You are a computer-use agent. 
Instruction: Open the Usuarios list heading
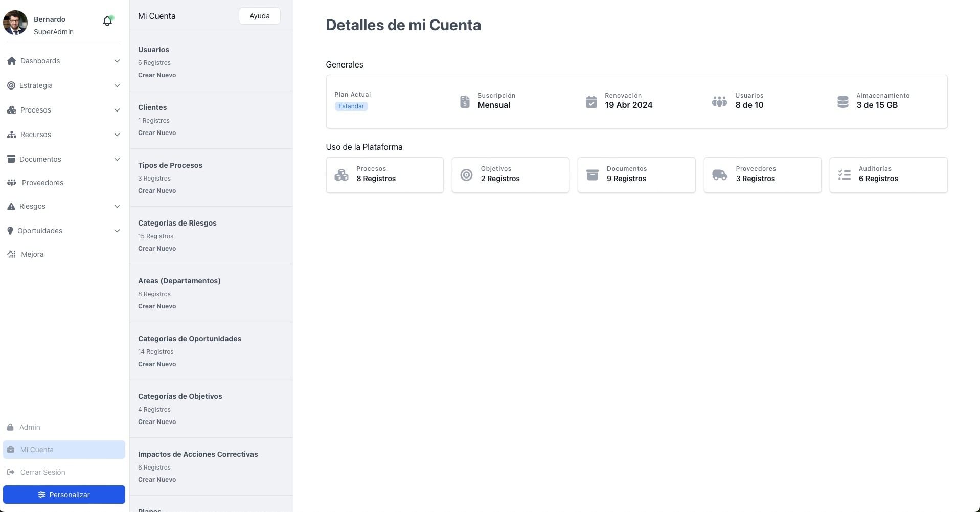tap(153, 50)
